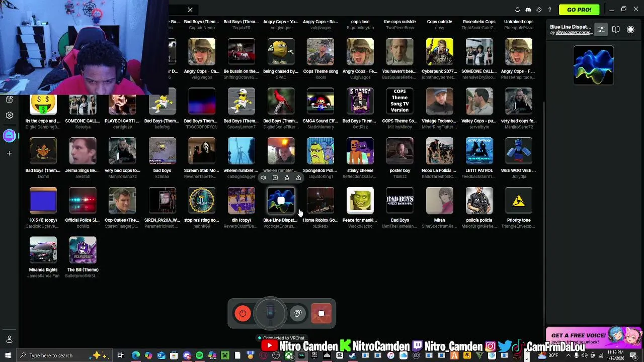644x362 pixels.
Task: Click the Blue Line Dispatch preview image in side panel
Action: click(x=594, y=65)
